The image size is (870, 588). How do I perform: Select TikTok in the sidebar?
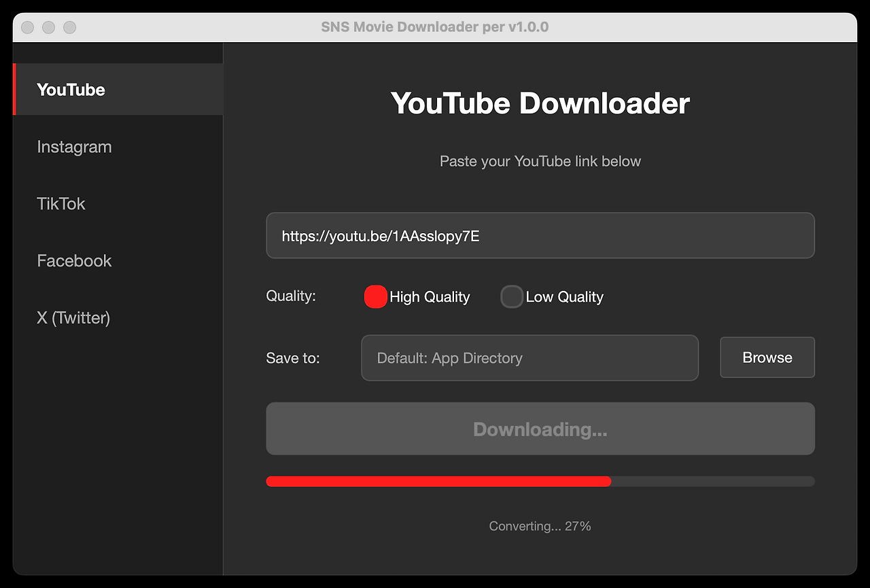tap(118, 204)
